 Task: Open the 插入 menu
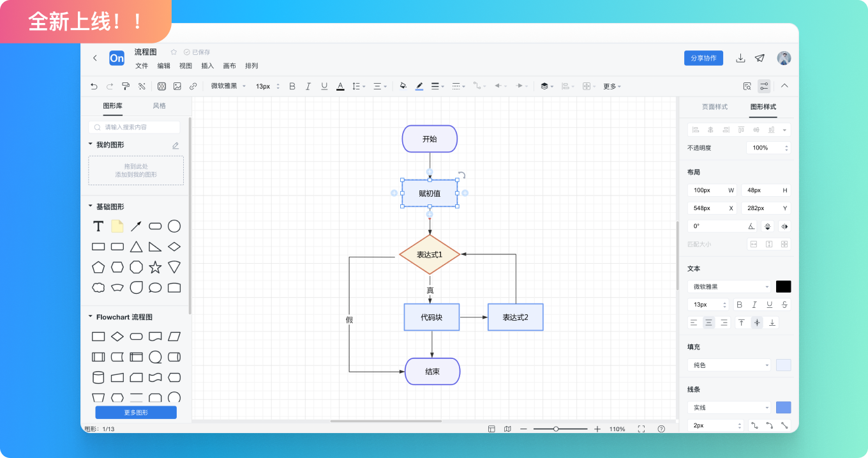pyautogui.click(x=207, y=66)
